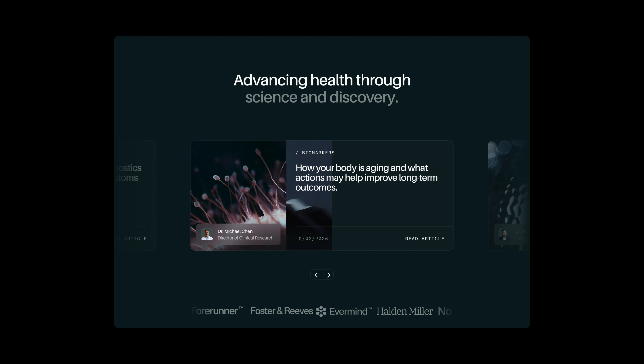
Task: Click the Evermind flower icon
Action: tap(321, 311)
